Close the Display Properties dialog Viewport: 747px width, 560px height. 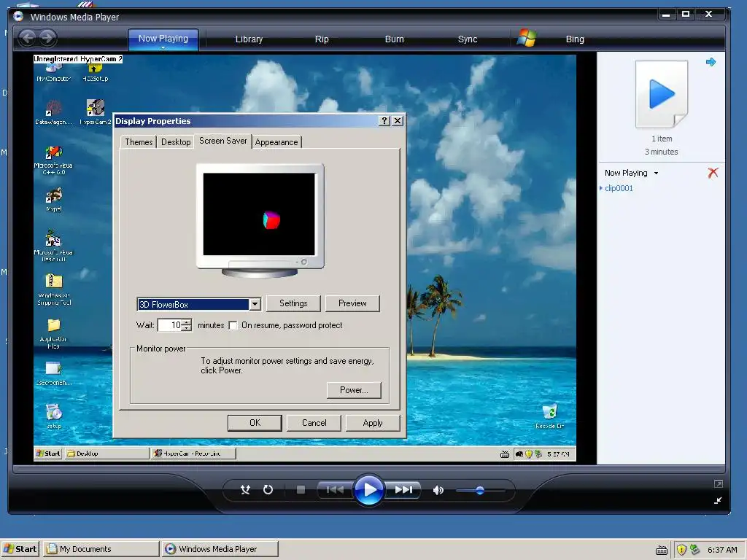tap(398, 121)
